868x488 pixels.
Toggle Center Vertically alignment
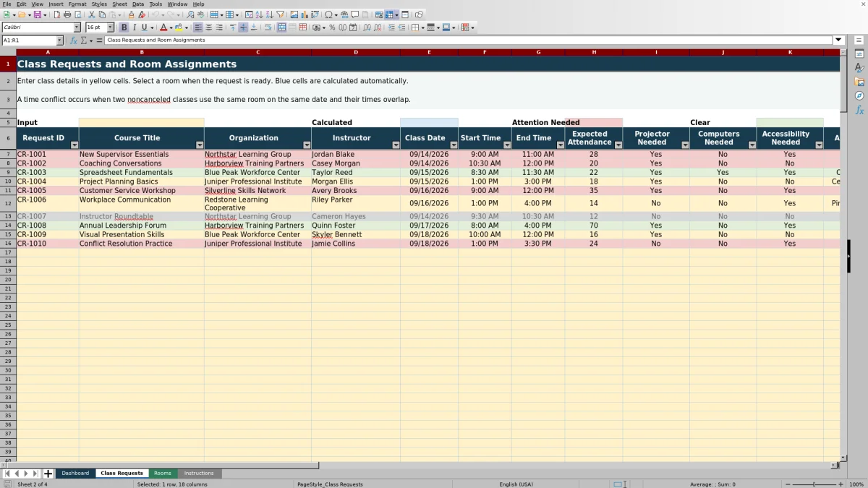coord(243,27)
